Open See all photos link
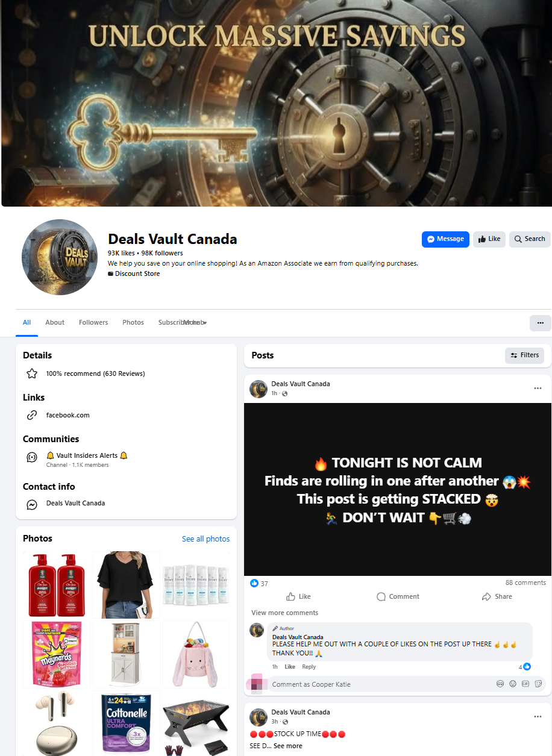552x756 pixels. [x=205, y=539]
